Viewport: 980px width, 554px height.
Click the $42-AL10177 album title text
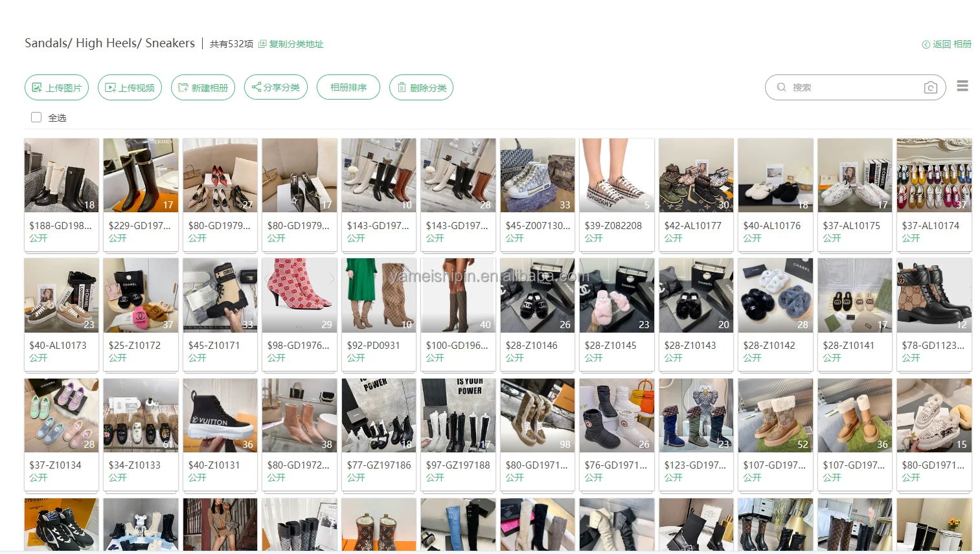pyautogui.click(x=693, y=226)
